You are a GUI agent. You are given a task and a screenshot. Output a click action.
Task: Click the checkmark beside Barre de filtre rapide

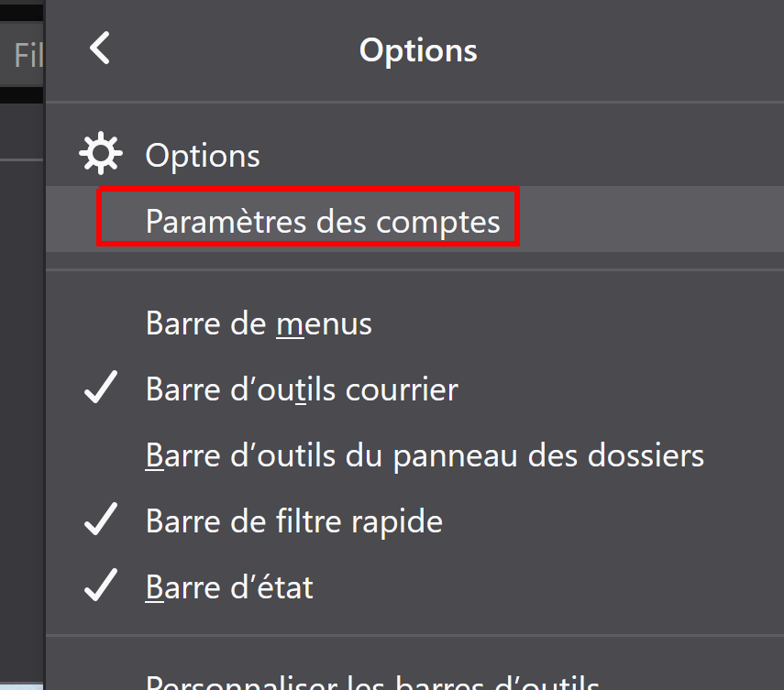coord(100,521)
